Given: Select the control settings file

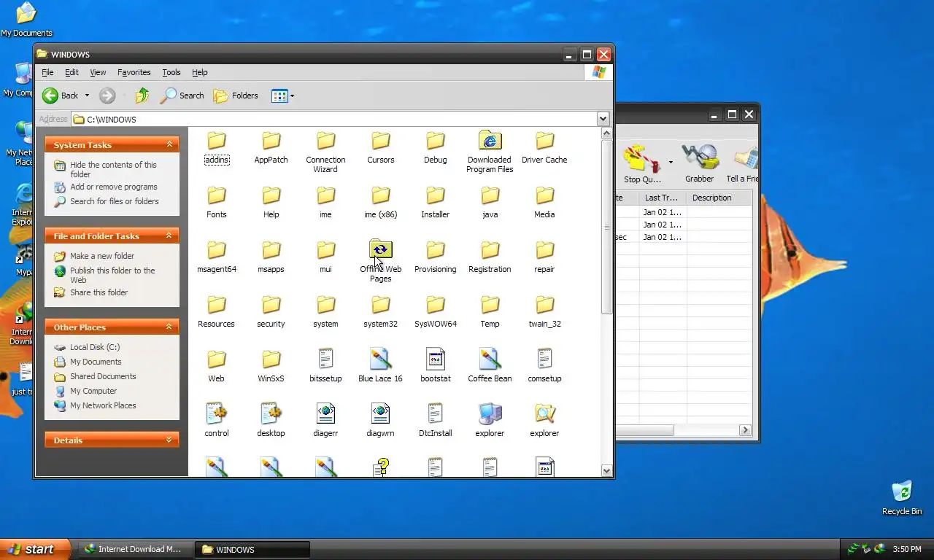Looking at the screenshot, I should [217, 420].
